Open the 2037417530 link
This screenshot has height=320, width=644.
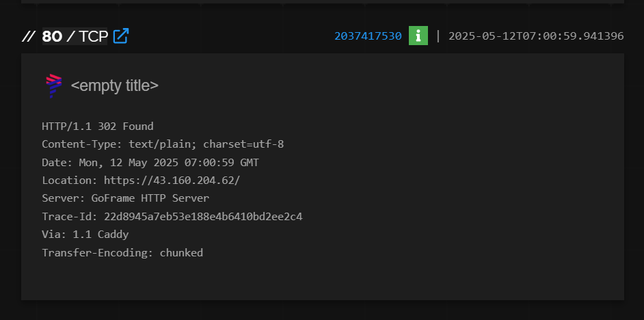tap(368, 36)
